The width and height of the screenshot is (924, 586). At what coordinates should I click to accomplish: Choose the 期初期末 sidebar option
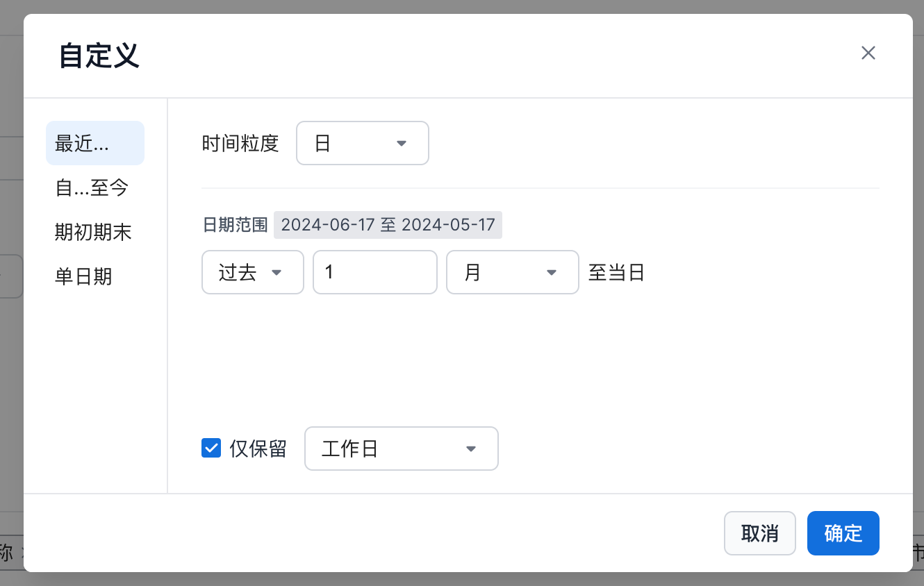pos(93,232)
